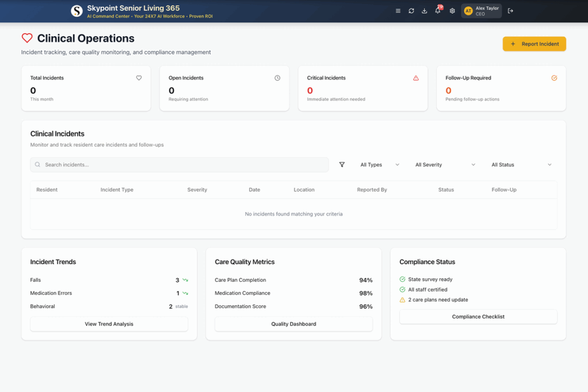Click the AT user avatar
588x392 pixels.
pyautogui.click(x=468, y=11)
